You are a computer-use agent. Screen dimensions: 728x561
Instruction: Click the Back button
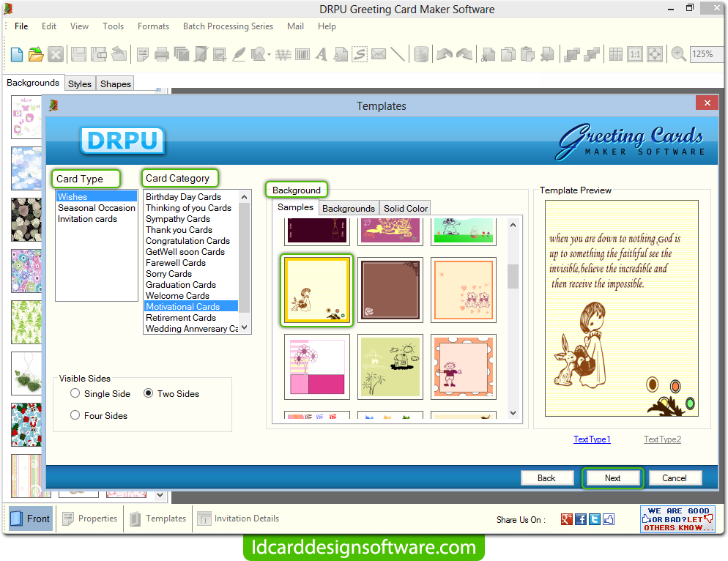tap(546, 478)
